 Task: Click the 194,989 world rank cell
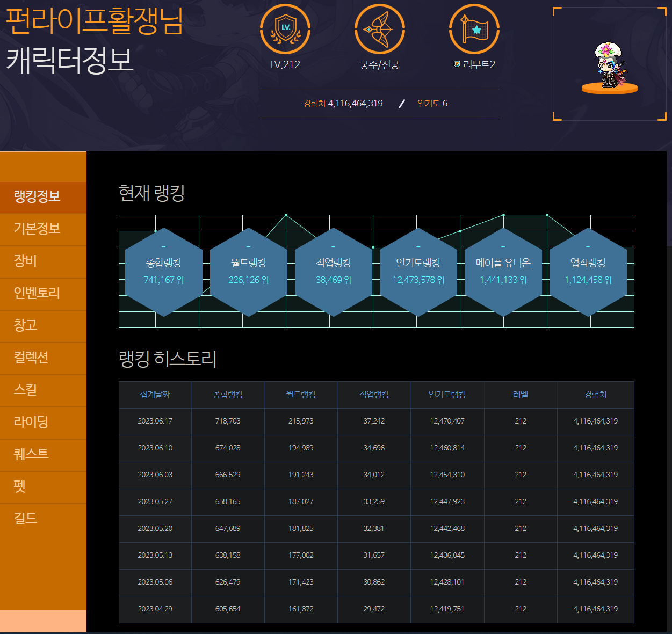pyautogui.click(x=301, y=448)
